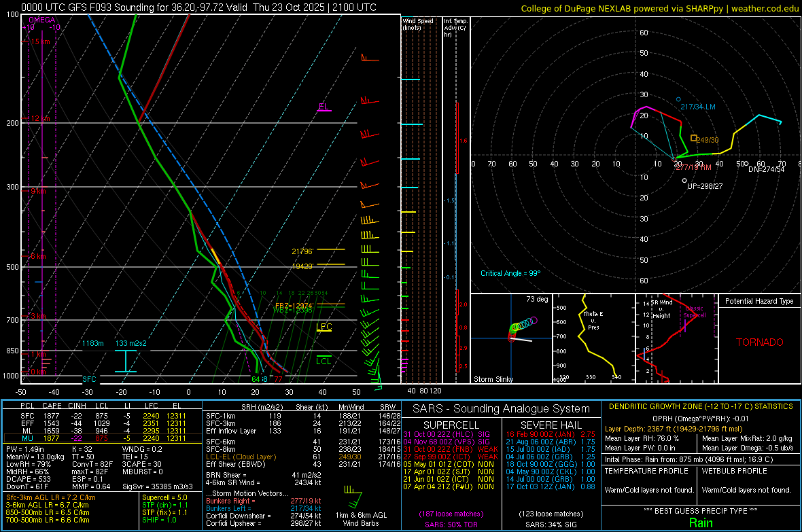This screenshot has width=802, height=532.
Task: Click the LCL-EL (Cloud Layer) row
Action: [303, 457]
